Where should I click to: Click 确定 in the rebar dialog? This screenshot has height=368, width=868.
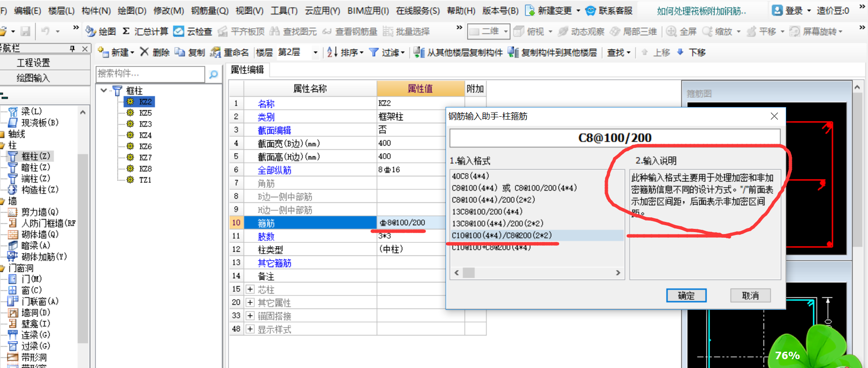pyautogui.click(x=686, y=295)
